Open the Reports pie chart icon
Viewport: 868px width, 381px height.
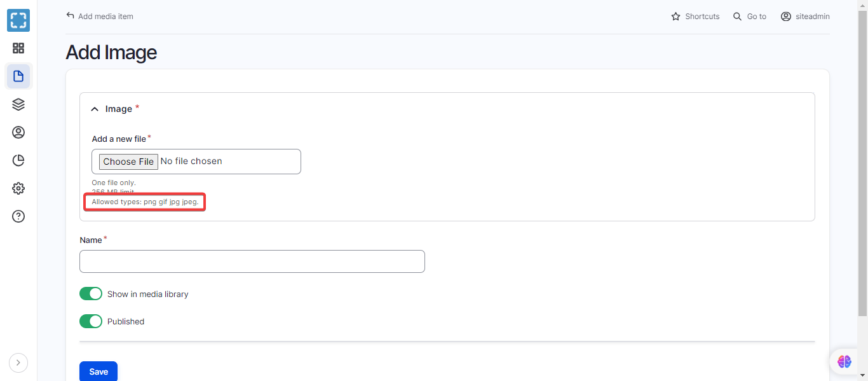click(18, 160)
